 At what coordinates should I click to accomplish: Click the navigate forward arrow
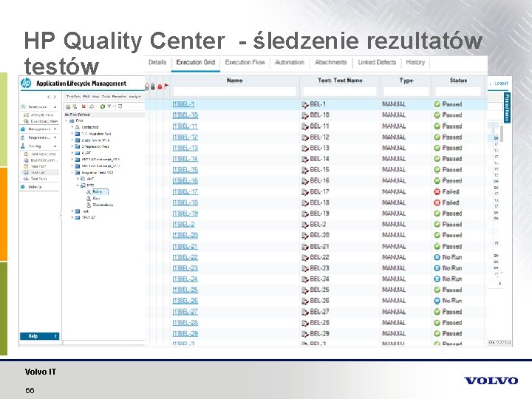point(55,97)
